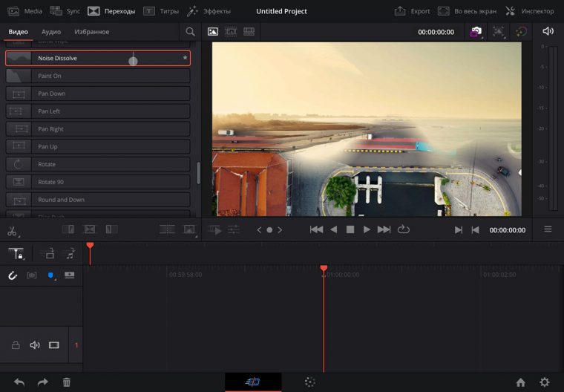Click the search magnifier in transitions panel
The width and height of the screenshot is (564, 392).
point(191,32)
